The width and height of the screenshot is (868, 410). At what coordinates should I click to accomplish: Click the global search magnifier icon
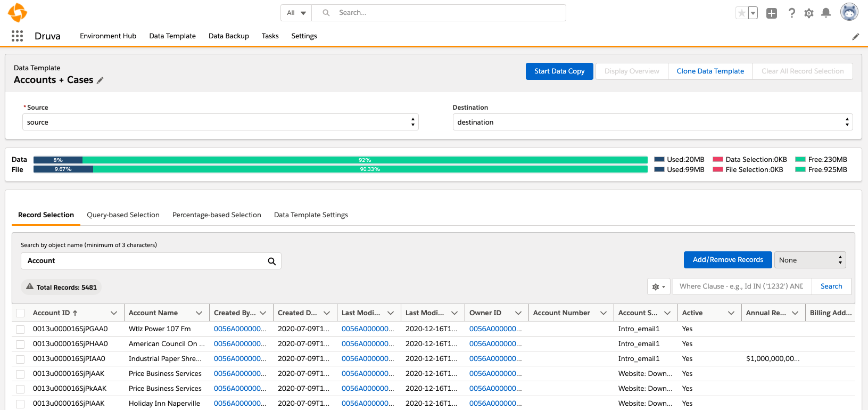point(326,13)
